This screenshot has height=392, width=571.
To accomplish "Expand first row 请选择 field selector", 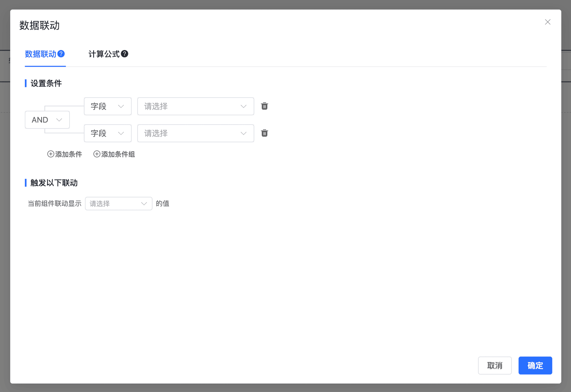I will (x=195, y=106).
